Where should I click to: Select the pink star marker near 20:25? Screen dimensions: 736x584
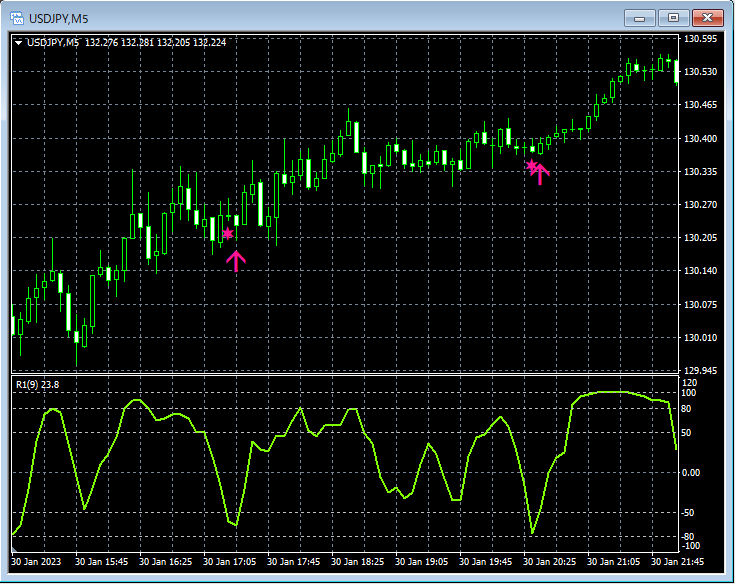(531, 165)
